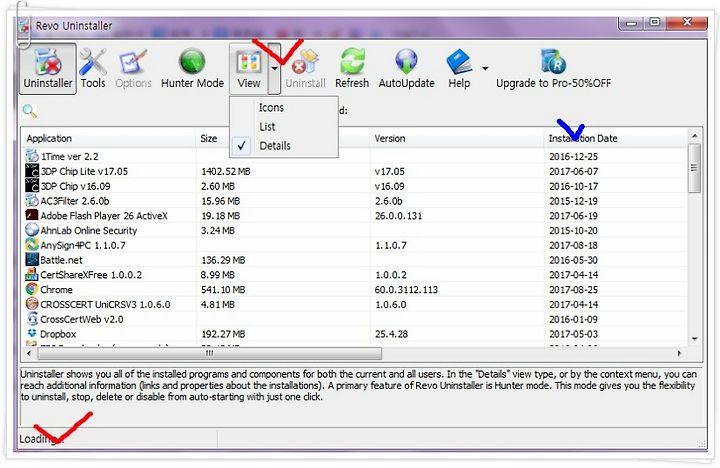The width and height of the screenshot is (720, 468).
Task: Select the Dropbox icon in list
Action: (32, 333)
